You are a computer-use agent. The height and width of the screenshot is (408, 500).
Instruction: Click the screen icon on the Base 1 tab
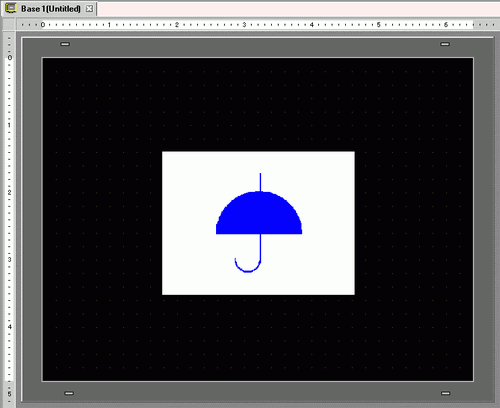click(x=11, y=8)
